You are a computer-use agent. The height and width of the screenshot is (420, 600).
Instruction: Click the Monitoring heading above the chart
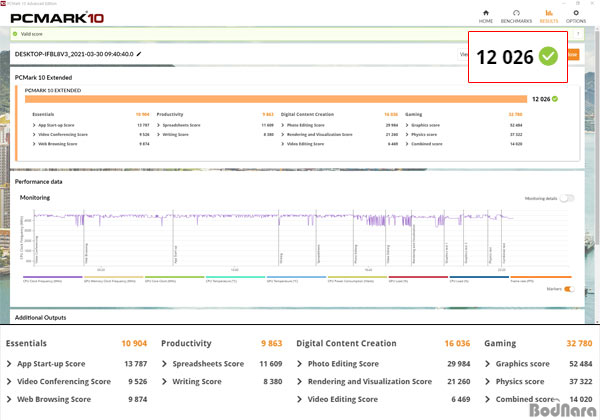pyautogui.click(x=35, y=198)
